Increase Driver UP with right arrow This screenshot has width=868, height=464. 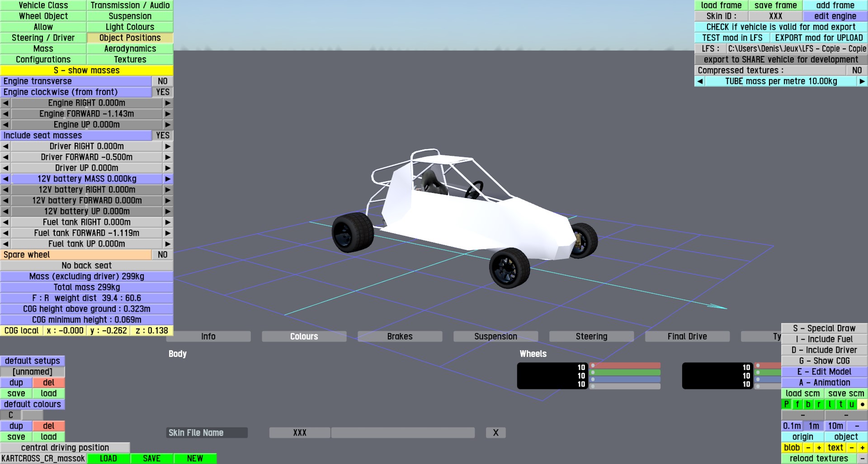tap(168, 168)
